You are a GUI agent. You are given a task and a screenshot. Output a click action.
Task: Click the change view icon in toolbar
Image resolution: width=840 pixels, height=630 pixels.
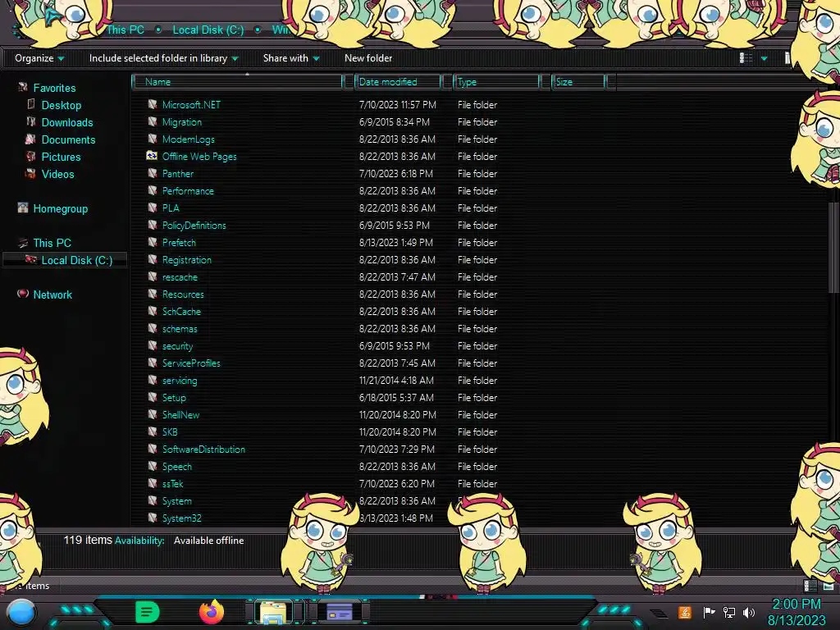(746, 58)
